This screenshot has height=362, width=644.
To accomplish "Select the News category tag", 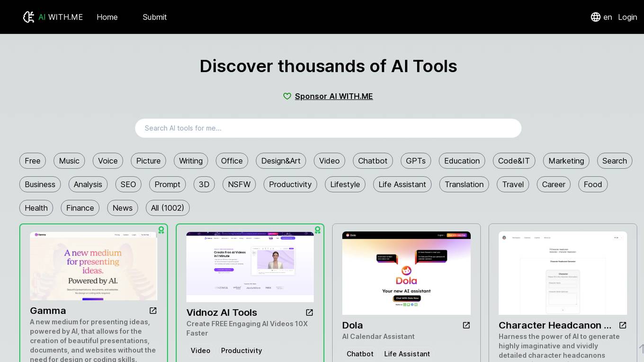I will pos(123,208).
